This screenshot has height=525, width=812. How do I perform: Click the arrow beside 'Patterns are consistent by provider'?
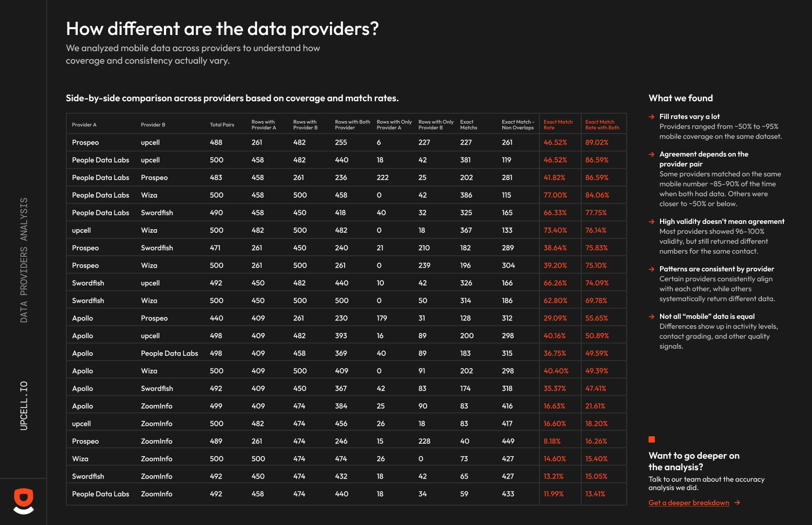pos(652,269)
